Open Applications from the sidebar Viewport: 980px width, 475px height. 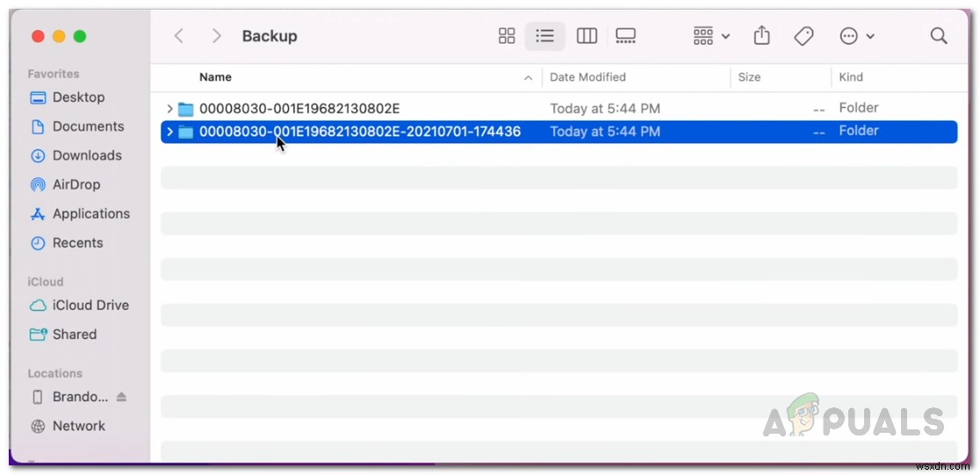tap(90, 213)
